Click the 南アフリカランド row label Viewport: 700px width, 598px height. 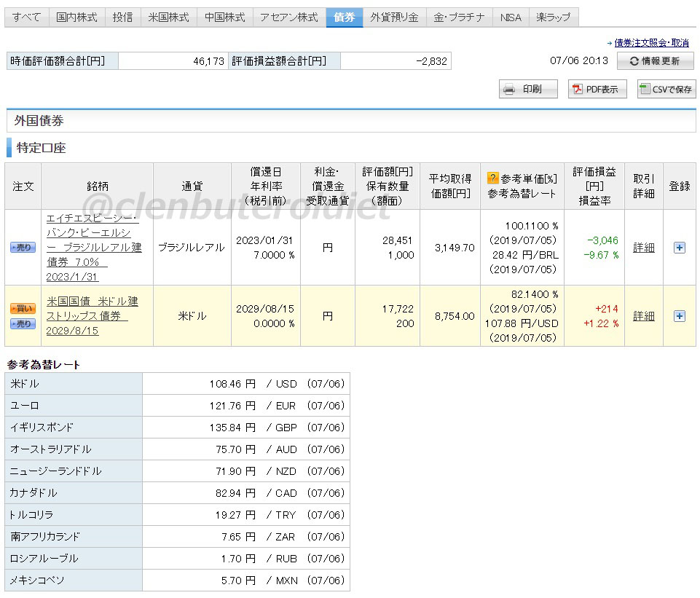tap(45, 538)
